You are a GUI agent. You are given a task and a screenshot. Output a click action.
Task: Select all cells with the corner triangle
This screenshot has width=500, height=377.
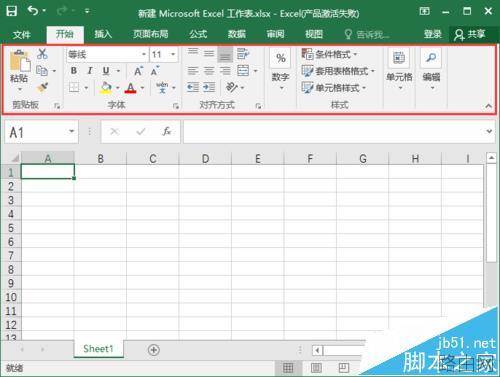click(14, 158)
